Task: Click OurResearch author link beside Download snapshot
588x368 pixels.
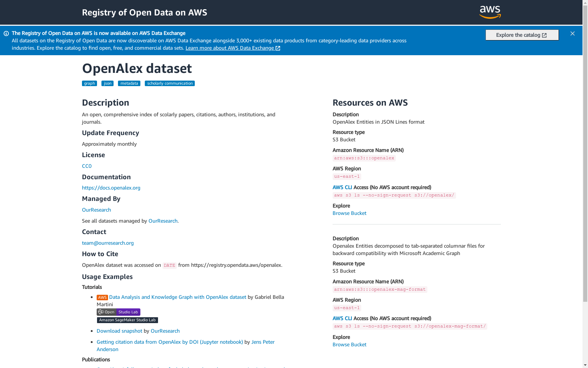Action: point(165,331)
